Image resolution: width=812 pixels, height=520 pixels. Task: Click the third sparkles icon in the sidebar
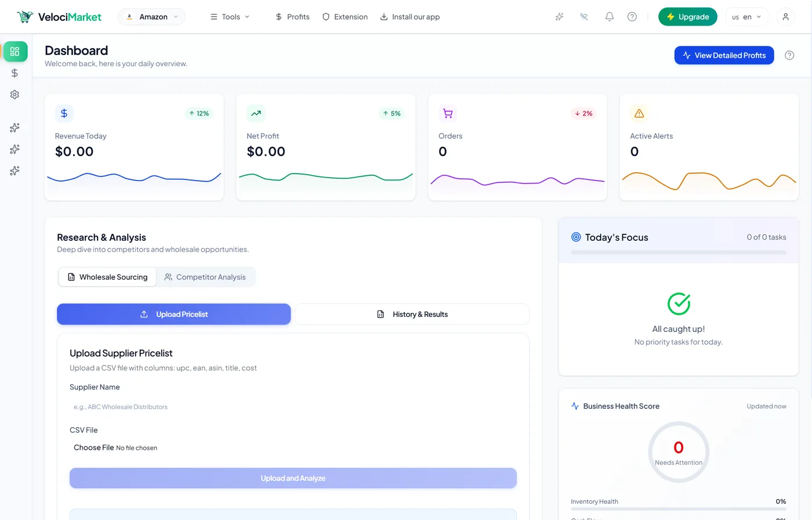click(15, 171)
